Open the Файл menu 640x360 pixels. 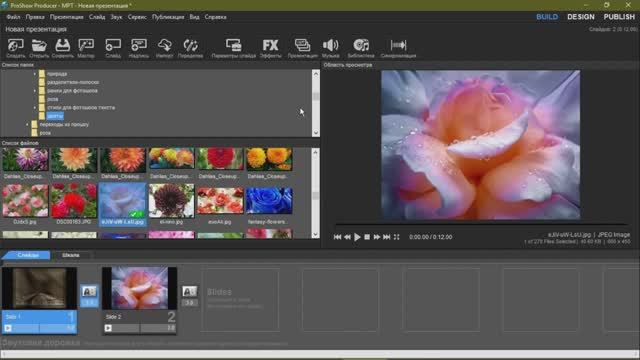coord(13,17)
